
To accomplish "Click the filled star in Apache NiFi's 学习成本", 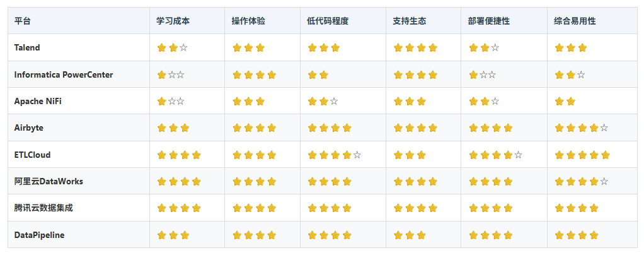I will (x=161, y=102).
